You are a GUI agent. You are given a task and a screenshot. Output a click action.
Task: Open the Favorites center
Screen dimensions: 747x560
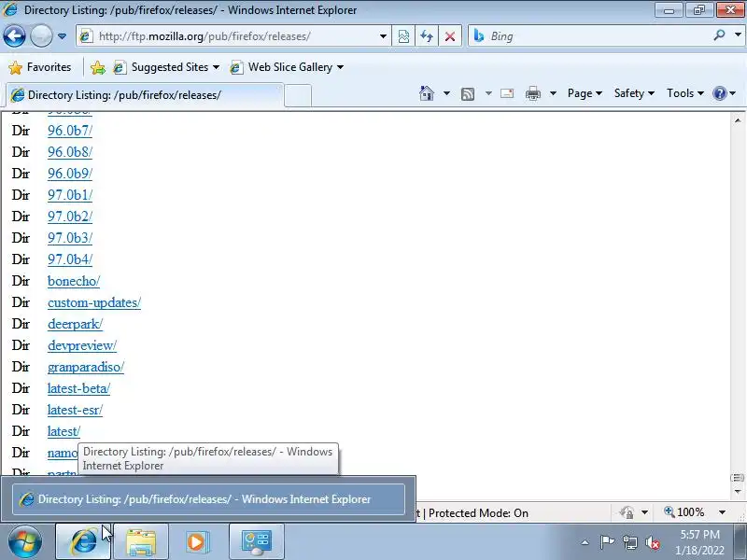pyautogui.click(x=40, y=67)
